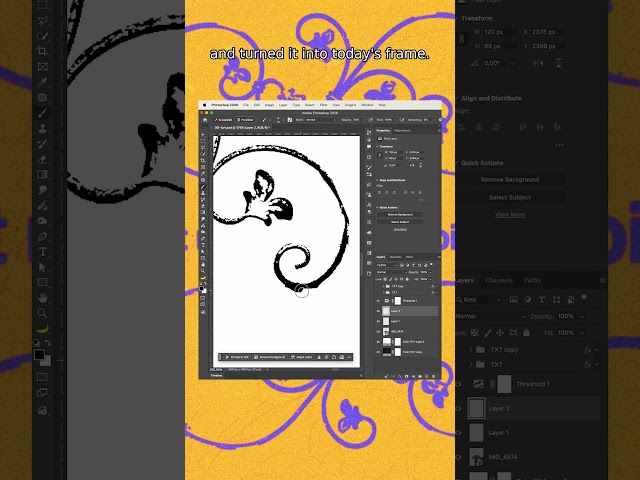Viewport: 640px width, 480px height.
Task: Open the Image menu in the menu bar
Action: click(x=269, y=105)
